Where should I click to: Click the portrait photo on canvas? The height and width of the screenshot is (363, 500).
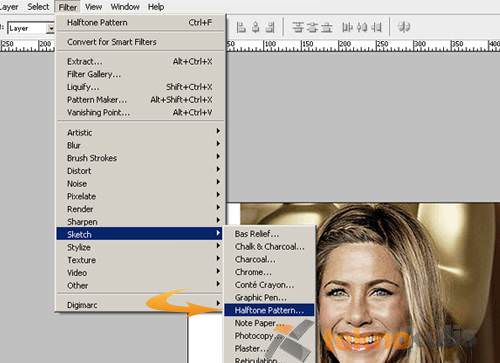[x=407, y=283]
